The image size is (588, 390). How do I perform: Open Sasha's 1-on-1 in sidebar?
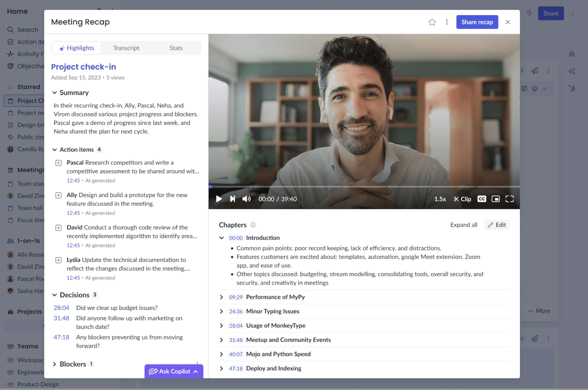coord(26,291)
